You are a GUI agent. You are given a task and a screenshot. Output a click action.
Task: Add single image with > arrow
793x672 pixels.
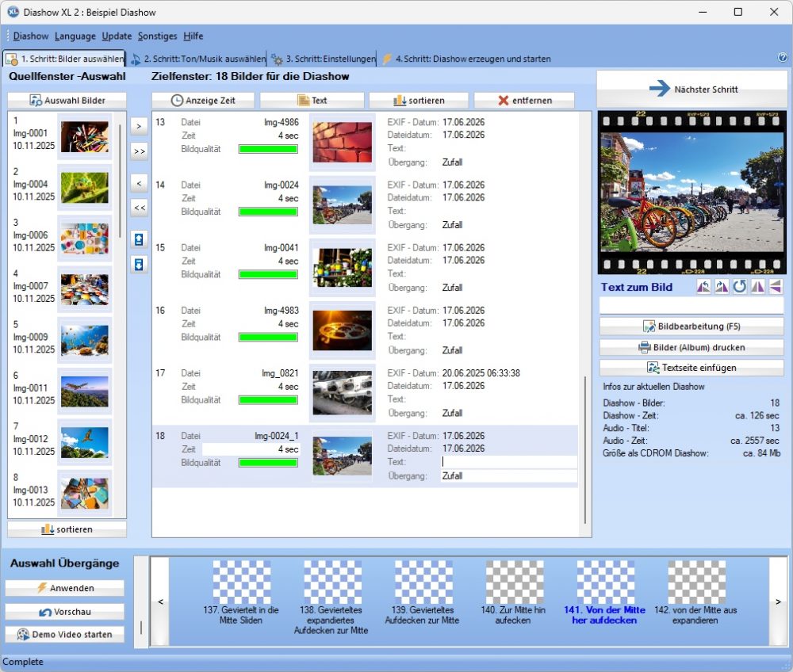[139, 126]
